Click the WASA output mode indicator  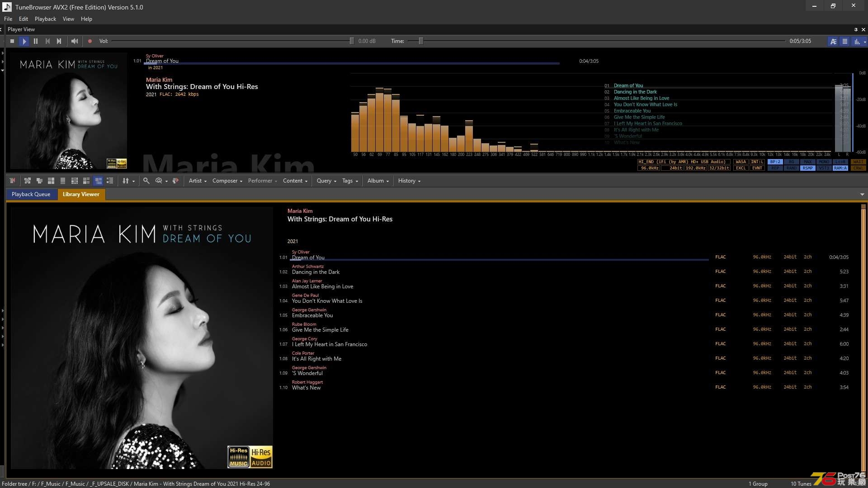coord(741,162)
